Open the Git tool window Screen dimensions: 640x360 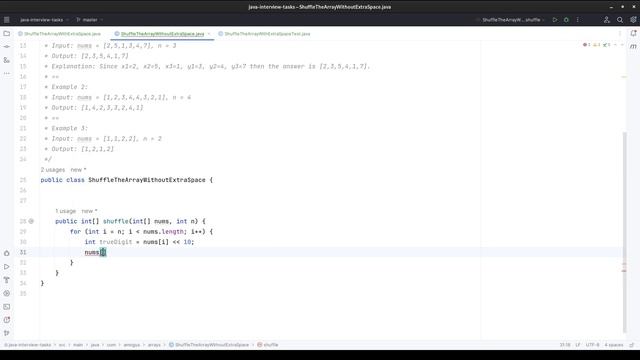click(x=7, y=333)
